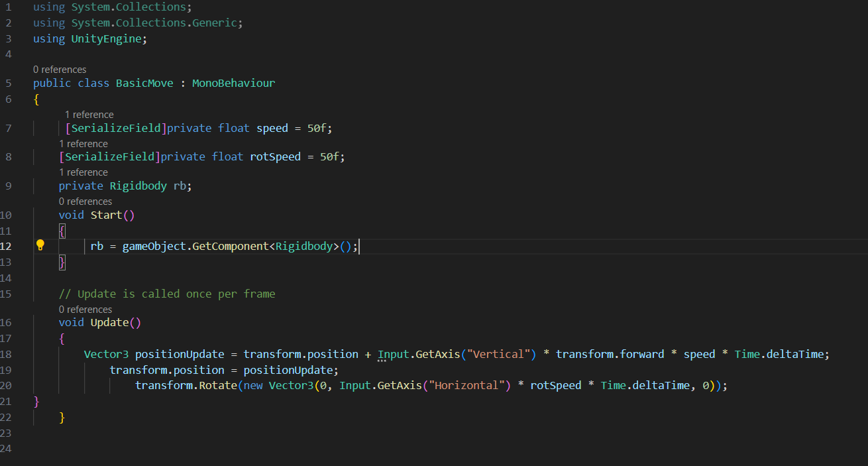Click line number 5 in the gutter

click(8, 84)
